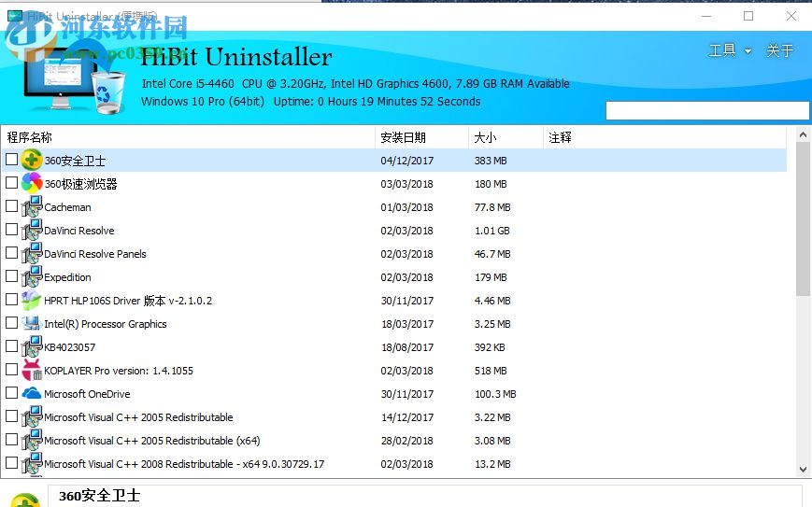Click the Expedition installer icon
812x507 pixels.
click(x=32, y=276)
